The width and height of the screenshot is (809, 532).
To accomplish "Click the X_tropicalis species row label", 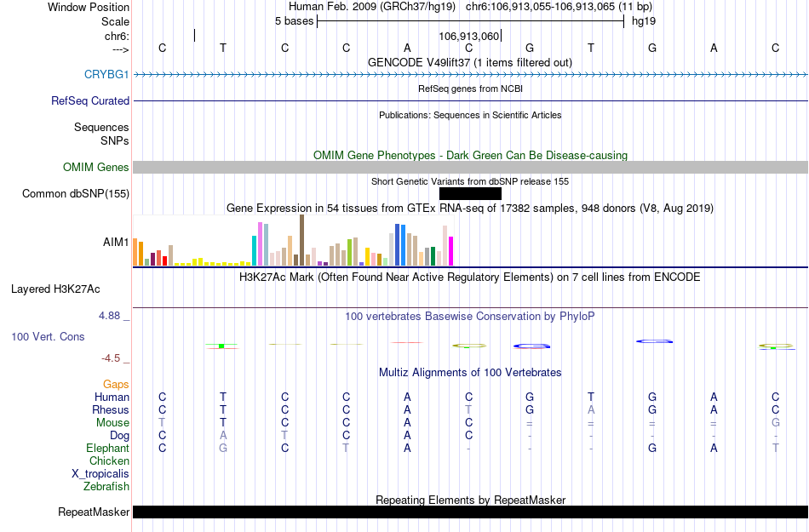I will tap(100, 474).
